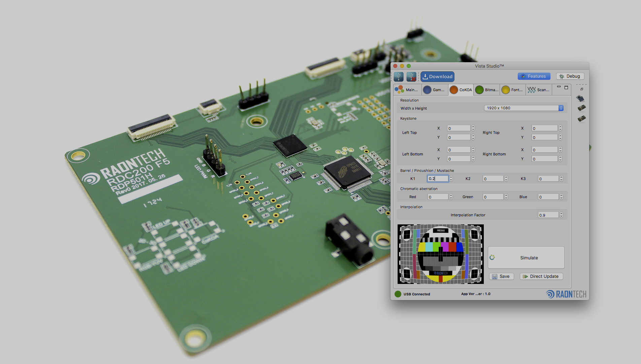Viewport: 641px width, 364px height.
Task: Click the Simulate button
Action: (526, 258)
